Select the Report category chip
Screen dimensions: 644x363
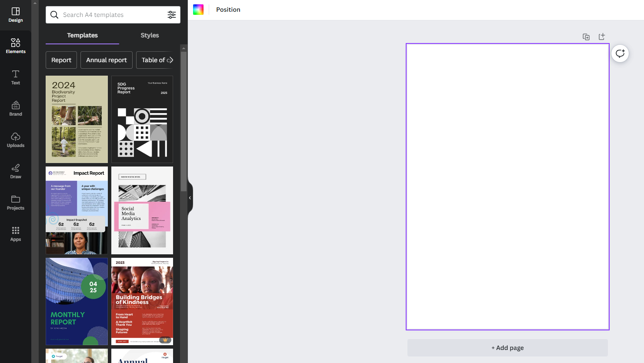pos(61,60)
